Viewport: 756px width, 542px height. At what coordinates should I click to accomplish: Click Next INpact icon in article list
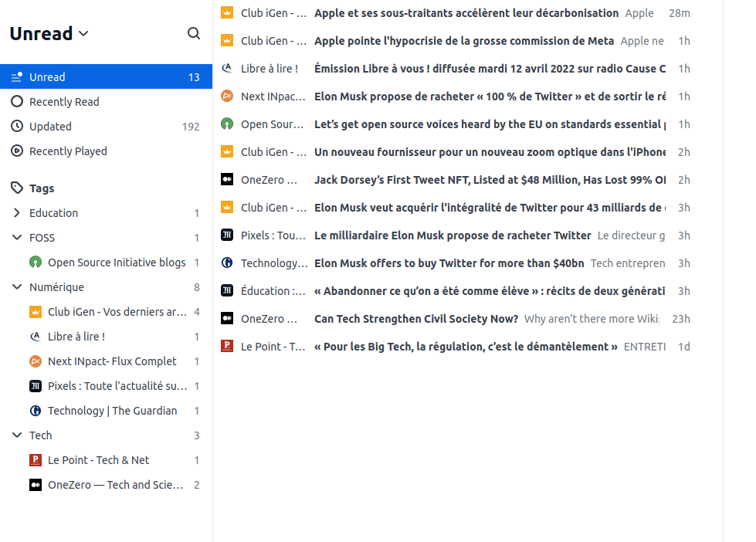coord(227,96)
